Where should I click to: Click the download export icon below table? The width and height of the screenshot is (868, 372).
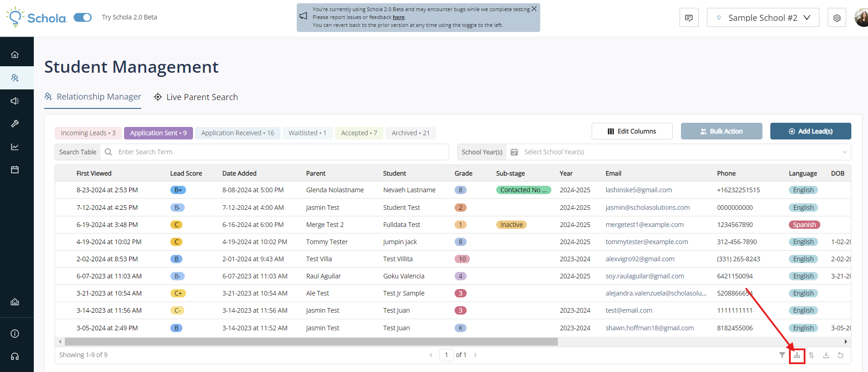[826, 355]
